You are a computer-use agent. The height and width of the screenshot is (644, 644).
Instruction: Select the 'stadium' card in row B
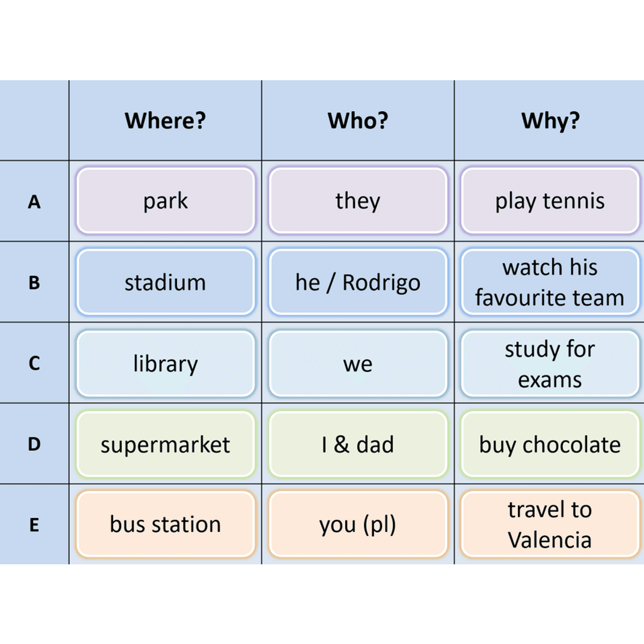(x=165, y=282)
